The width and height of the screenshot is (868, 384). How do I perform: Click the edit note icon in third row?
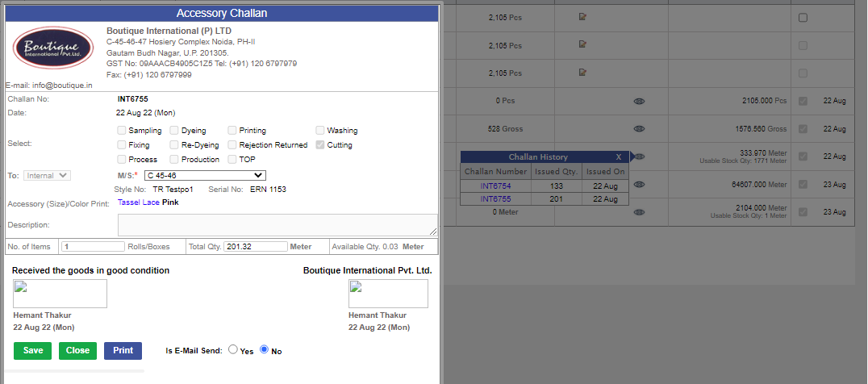(582, 72)
